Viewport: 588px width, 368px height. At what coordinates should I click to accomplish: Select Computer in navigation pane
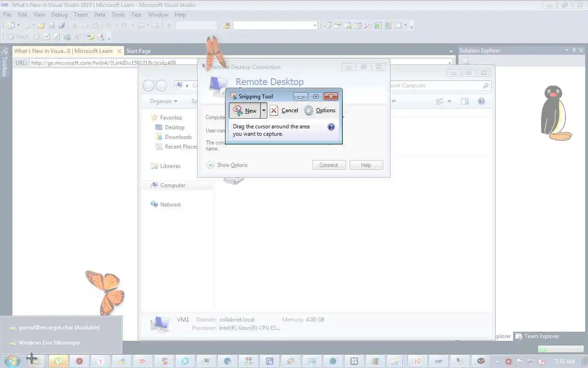(x=173, y=185)
